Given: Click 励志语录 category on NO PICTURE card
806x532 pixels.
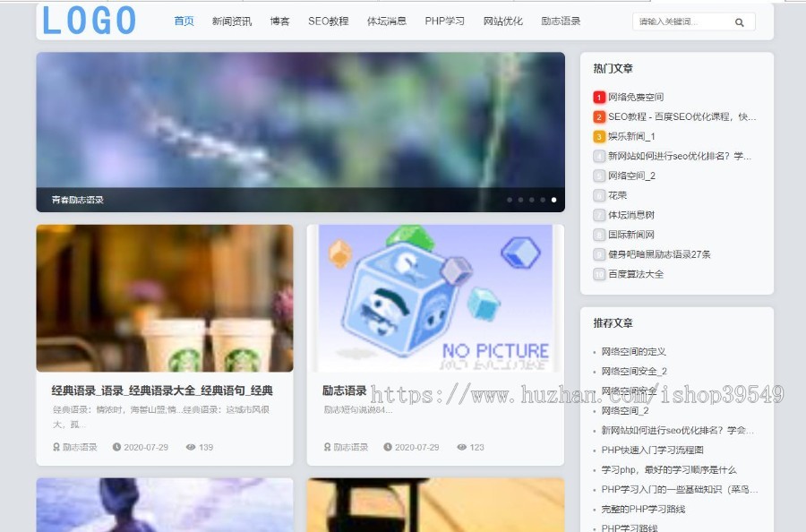Looking at the screenshot, I should point(350,447).
